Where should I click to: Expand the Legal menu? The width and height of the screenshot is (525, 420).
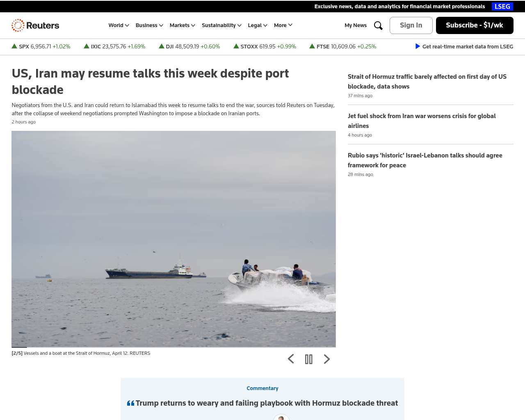(258, 25)
